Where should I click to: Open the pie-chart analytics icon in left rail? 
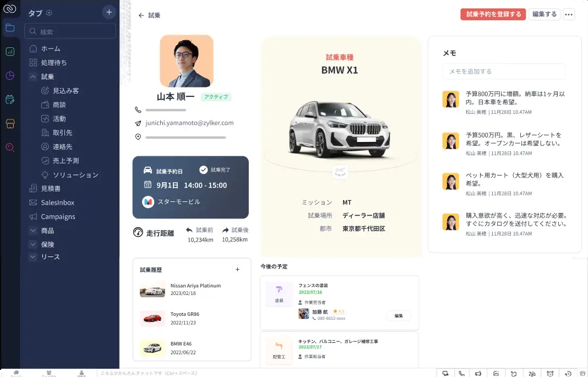click(x=10, y=76)
